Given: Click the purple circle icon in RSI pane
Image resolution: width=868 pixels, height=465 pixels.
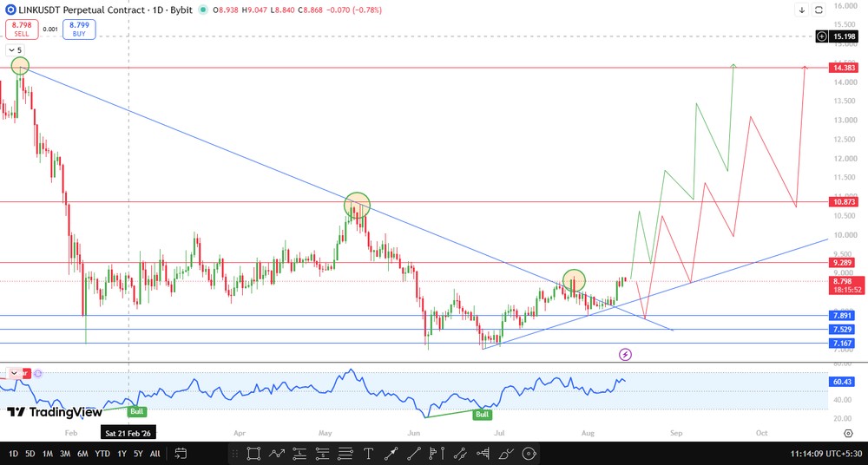Looking at the screenshot, I should [x=37, y=374].
